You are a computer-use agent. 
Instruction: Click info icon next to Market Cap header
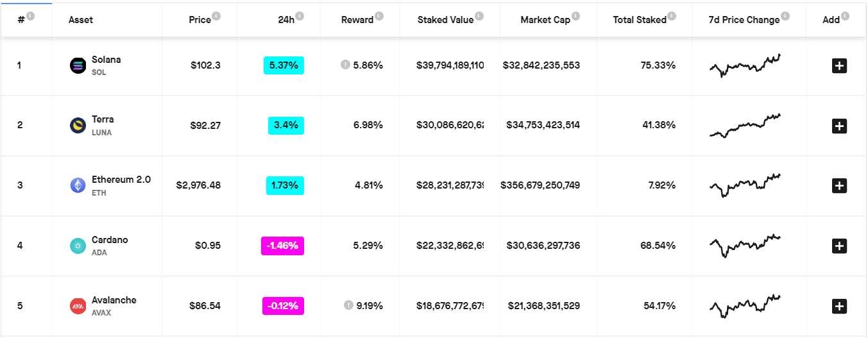click(x=575, y=16)
